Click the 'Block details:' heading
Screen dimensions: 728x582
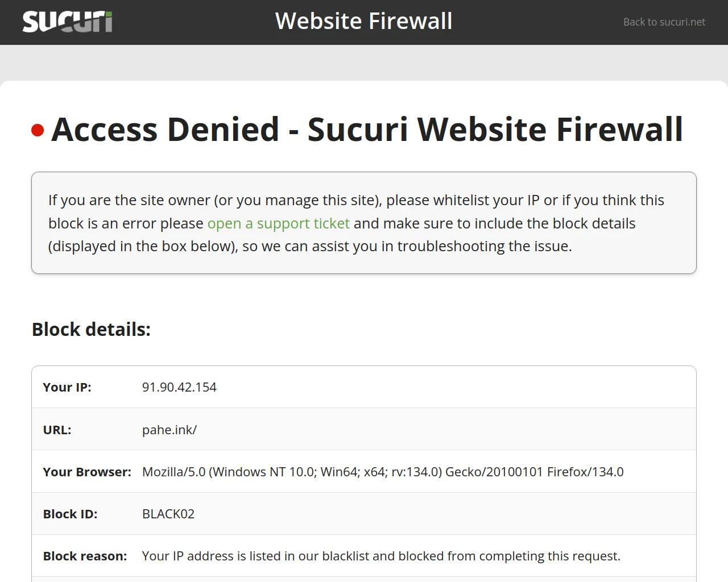click(91, 330)
